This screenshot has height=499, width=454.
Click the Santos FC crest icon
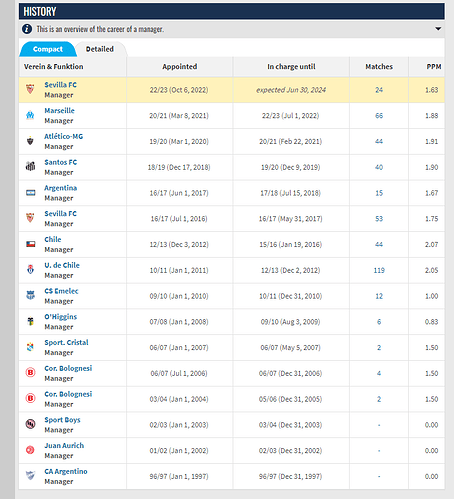coord(30,166)
